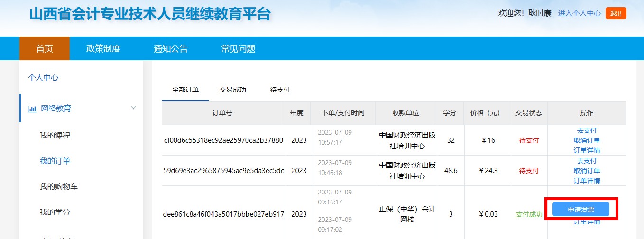This screenshot has width=644, height=239.
Task: Open the 进入个人中心 link
Action: [x=580, y=13]
